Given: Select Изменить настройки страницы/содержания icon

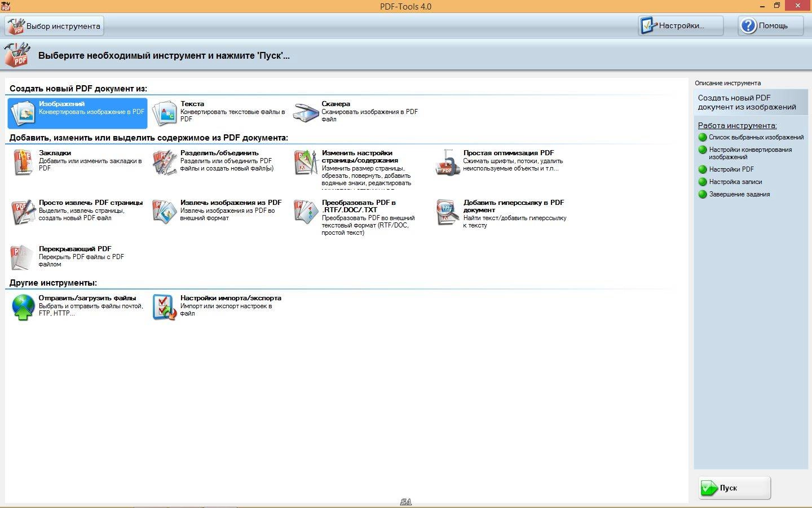Looking at the screenshot, I should [306, 163].
